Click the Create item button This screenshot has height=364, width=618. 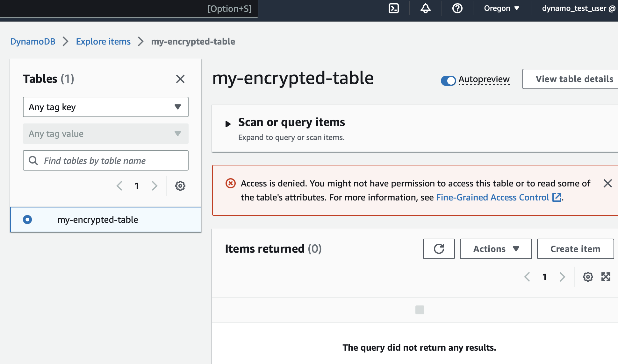575,249
